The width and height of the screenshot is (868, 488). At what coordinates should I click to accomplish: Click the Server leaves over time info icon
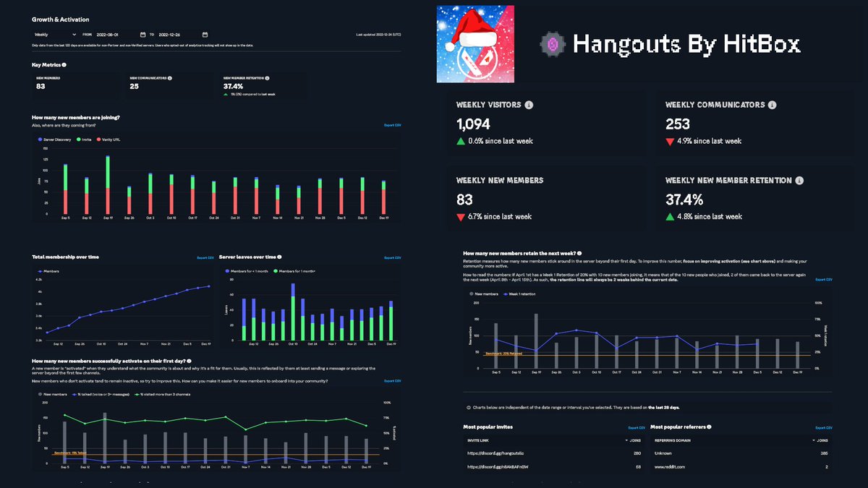(x=278, y=257)
